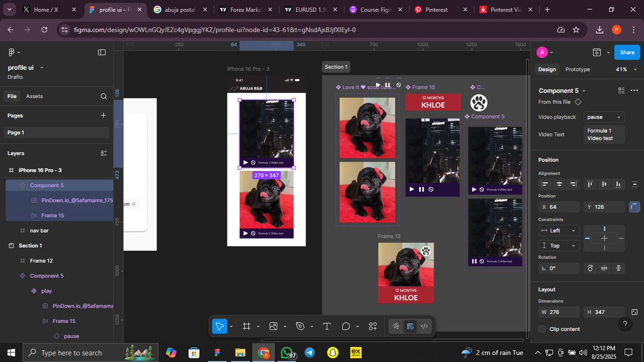Switch to Dev Mode

click(x=424, y=326)
